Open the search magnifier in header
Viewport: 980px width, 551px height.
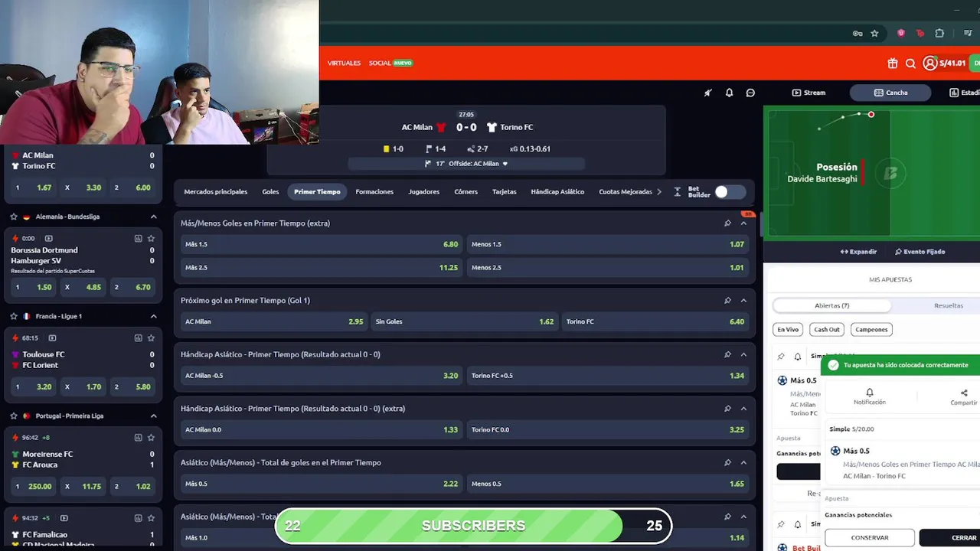[910, 64]
